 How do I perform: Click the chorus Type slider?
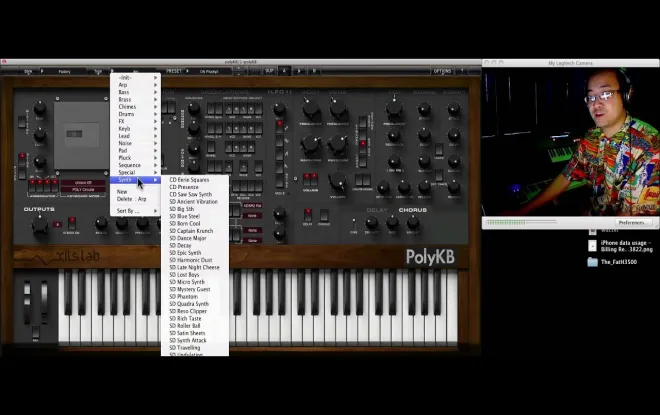(x=354, y=224)
